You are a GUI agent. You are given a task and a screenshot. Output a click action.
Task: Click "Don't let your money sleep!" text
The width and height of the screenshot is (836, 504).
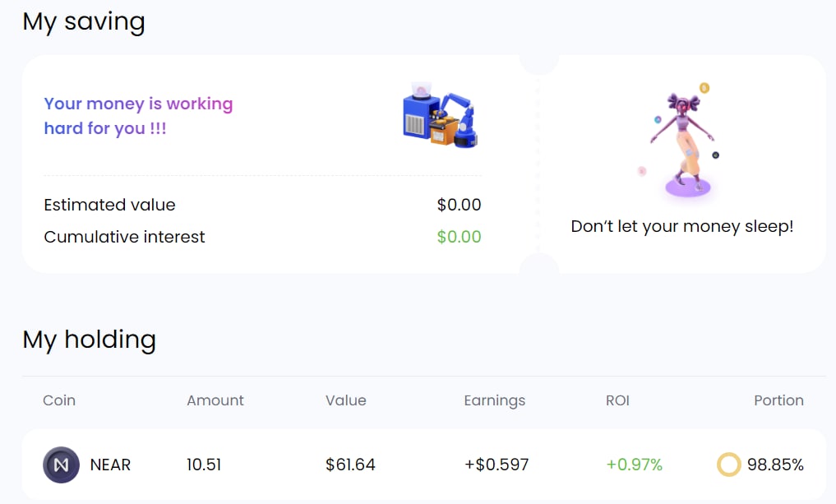[682, 226]
